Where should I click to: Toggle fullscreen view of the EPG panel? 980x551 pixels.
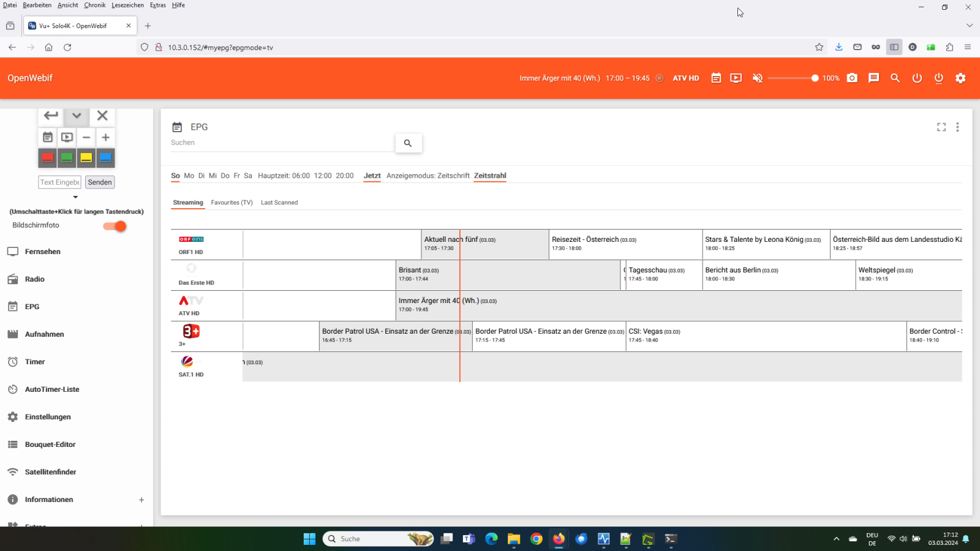pyautogui.click(x=941, y=127)
